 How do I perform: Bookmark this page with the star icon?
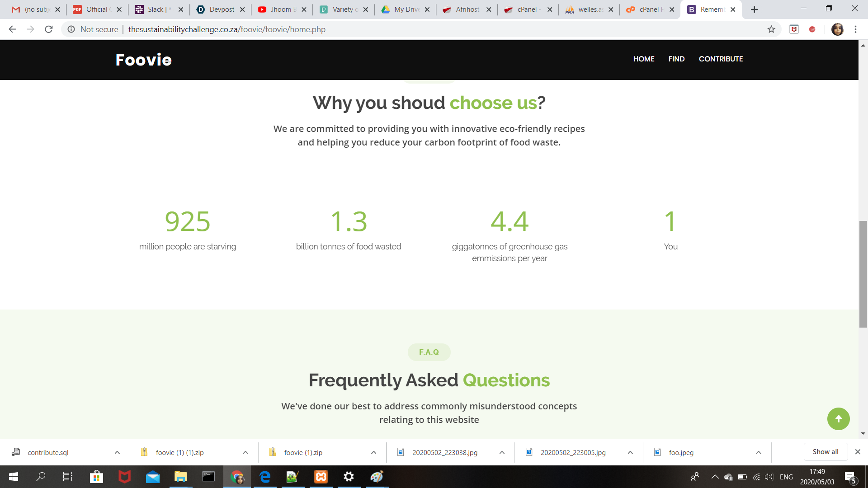coord(771,29)
